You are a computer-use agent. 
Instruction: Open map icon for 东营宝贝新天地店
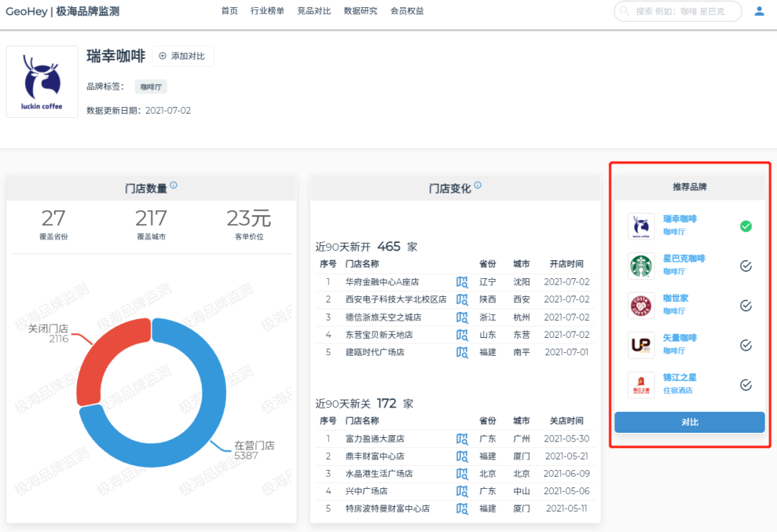coord(462,335)
